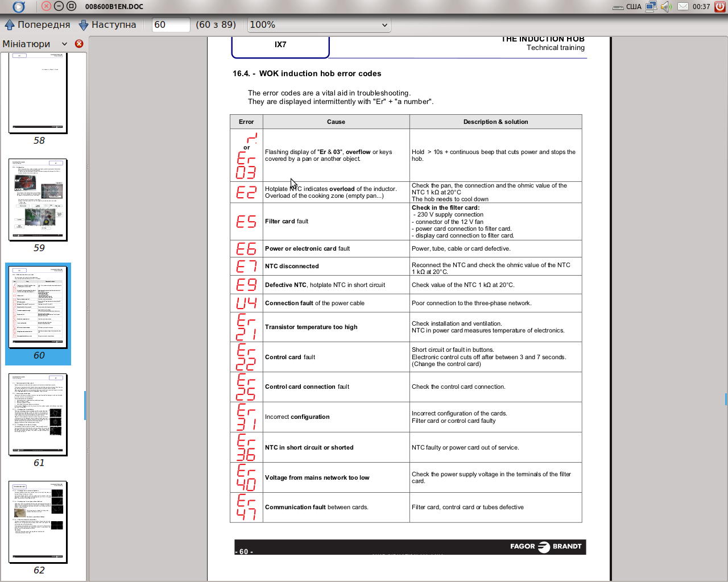Click the E6 error code symbol

tap(246, 248)
